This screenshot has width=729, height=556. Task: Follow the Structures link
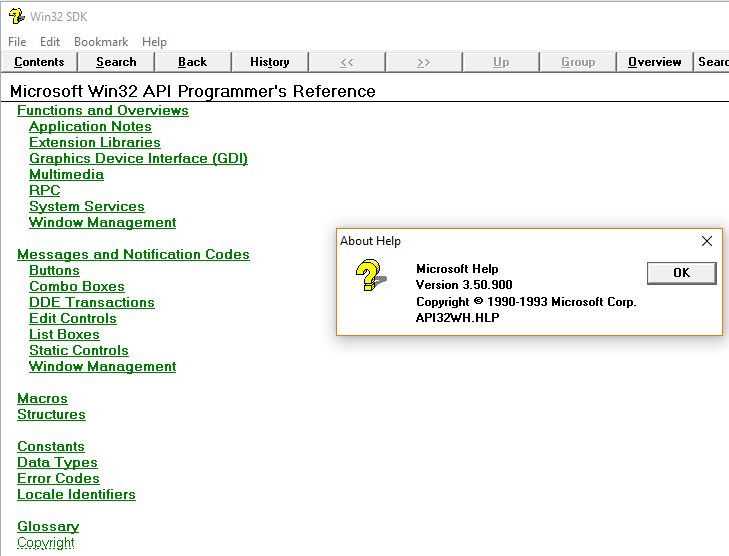point(52,414)
